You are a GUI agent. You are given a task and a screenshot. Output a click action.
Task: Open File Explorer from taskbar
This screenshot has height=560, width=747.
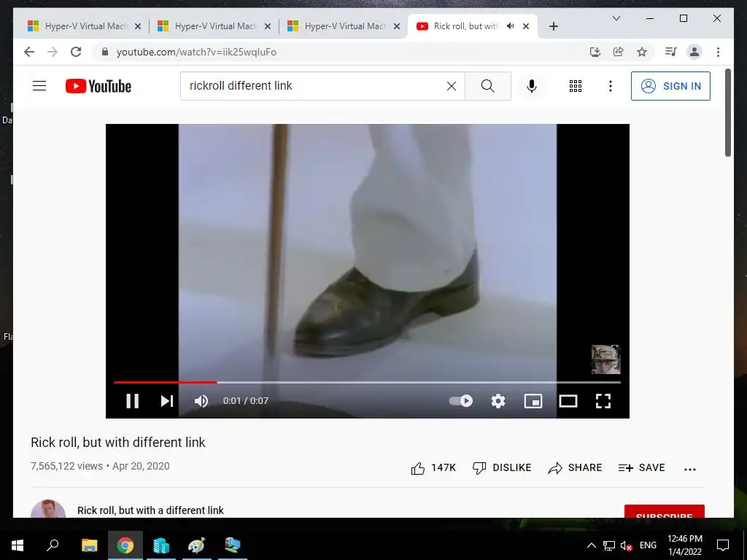(x=89, y=545)
